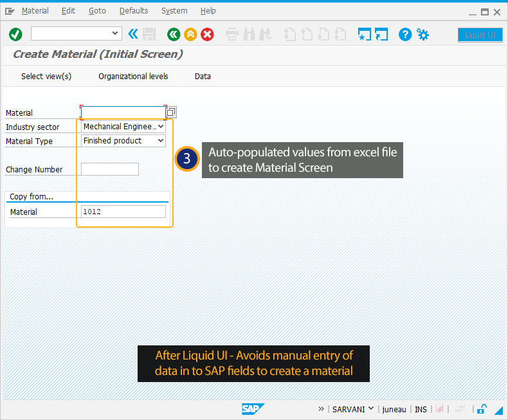Click the Create New Session icon
This screenshot has width=508, height=420.
pyautogui.click(x=365, y=34)
